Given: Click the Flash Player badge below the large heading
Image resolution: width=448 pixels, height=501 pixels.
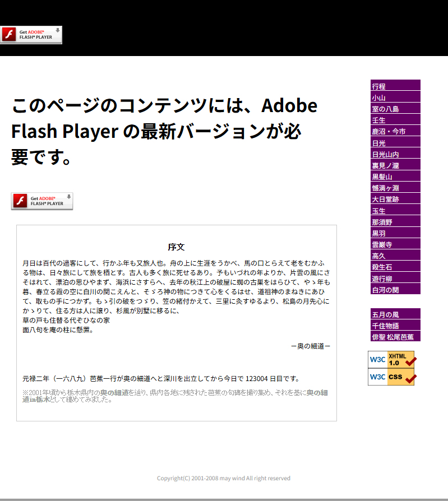Looking at the screenshot, I should pos(42,201).
